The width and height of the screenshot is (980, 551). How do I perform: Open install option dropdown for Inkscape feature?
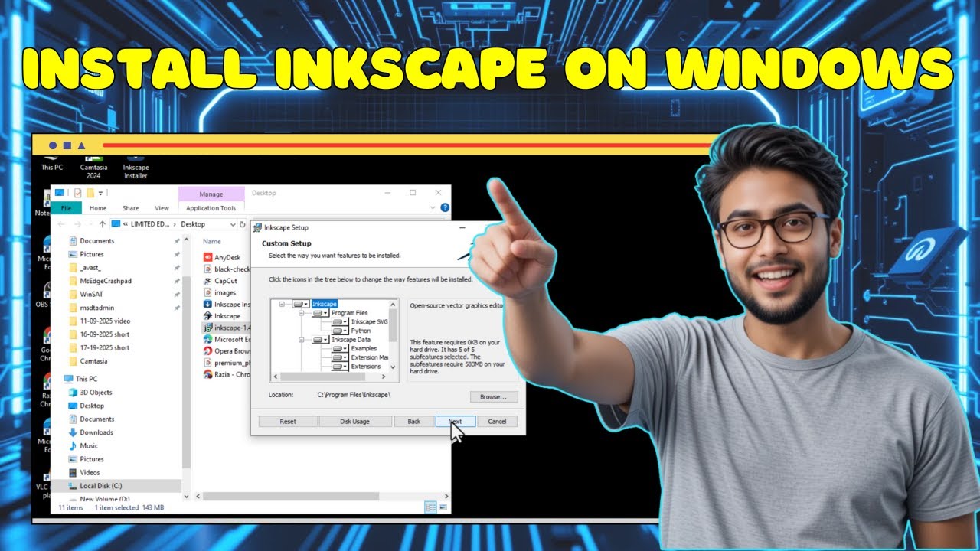[301, 304]
